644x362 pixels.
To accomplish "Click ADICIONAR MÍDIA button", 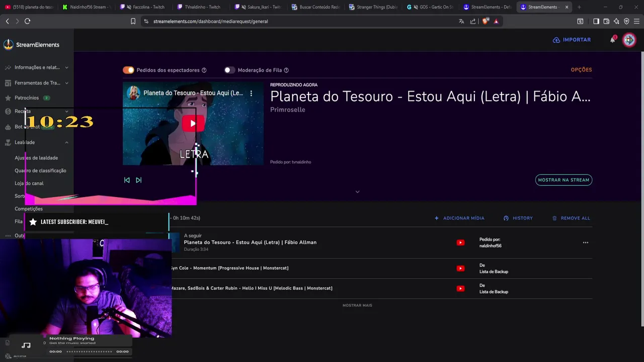I will 459,218.
